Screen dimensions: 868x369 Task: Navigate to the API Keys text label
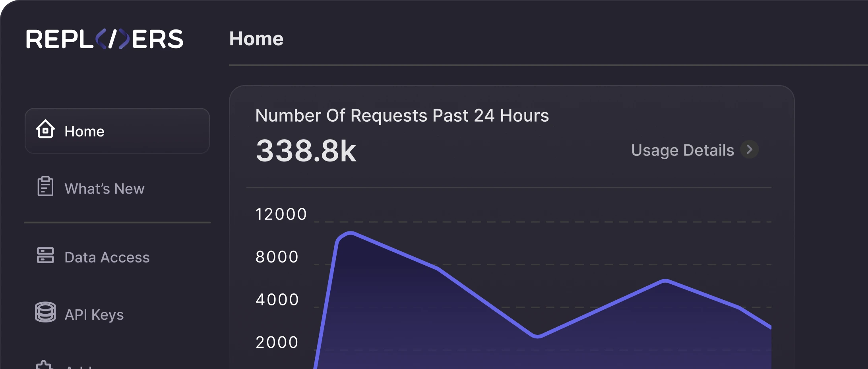(94, 315)
